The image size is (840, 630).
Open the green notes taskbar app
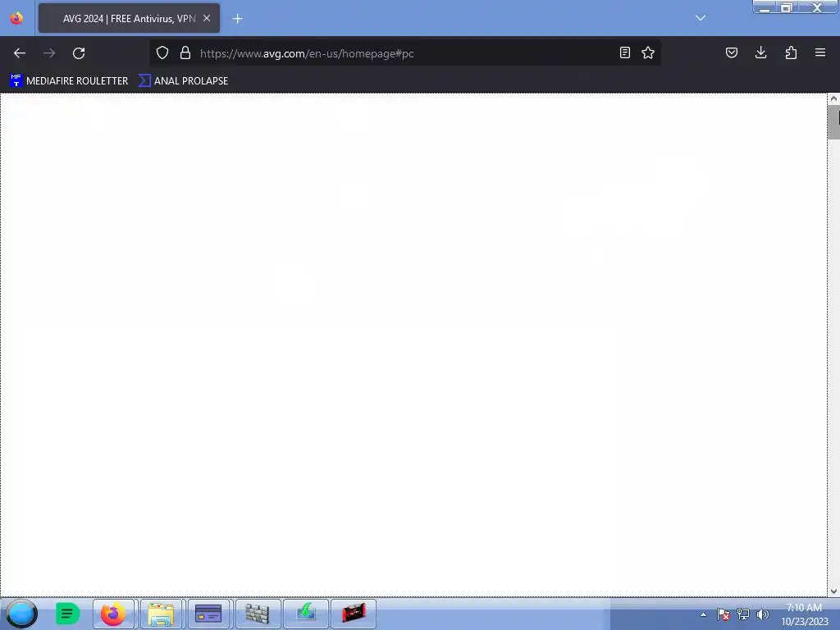pyautogui.click(x=67, y=614)
